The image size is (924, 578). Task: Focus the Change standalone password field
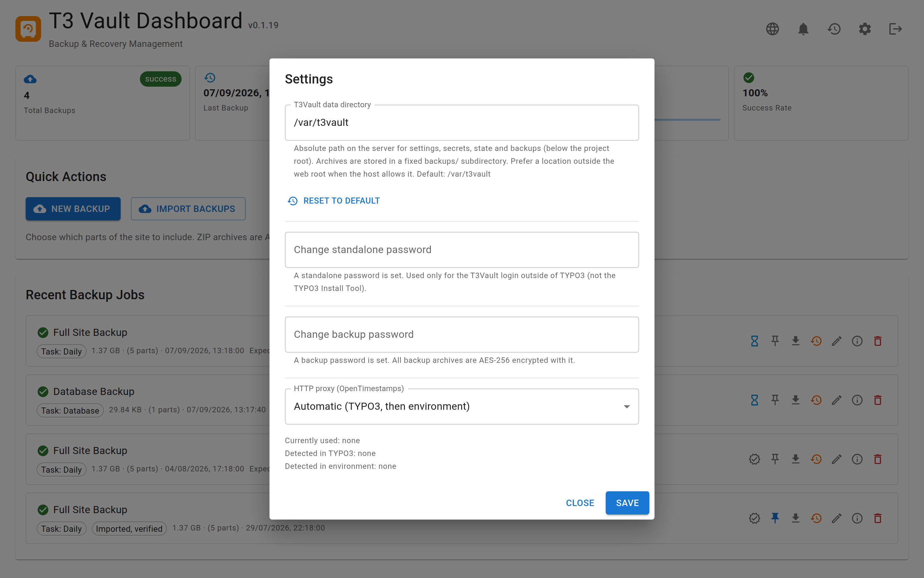(462, 250)
